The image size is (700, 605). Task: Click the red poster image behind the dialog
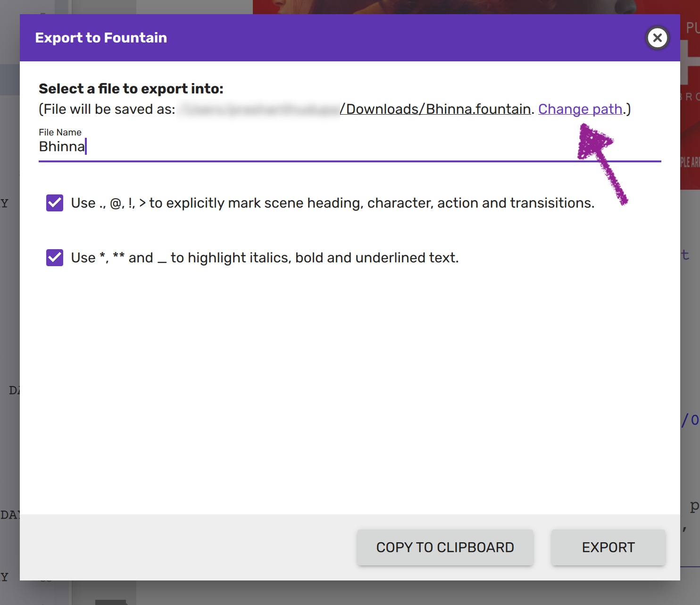pos(690,118)
